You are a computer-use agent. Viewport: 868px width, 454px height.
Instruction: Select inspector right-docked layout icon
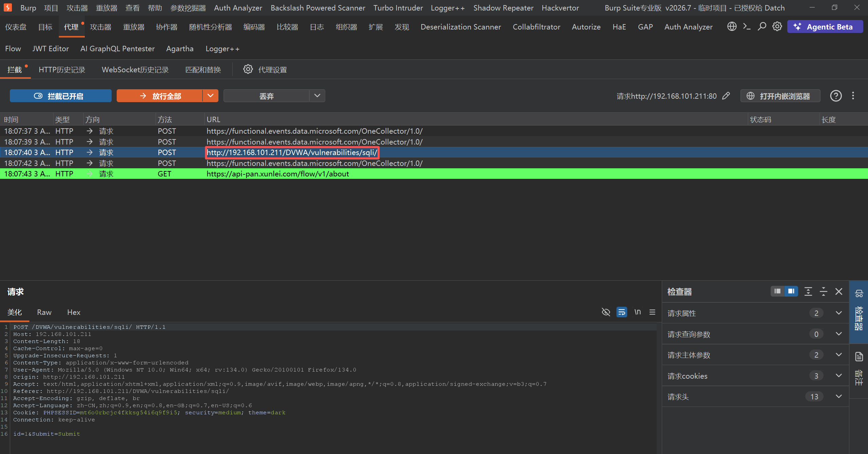coord(791,291)
